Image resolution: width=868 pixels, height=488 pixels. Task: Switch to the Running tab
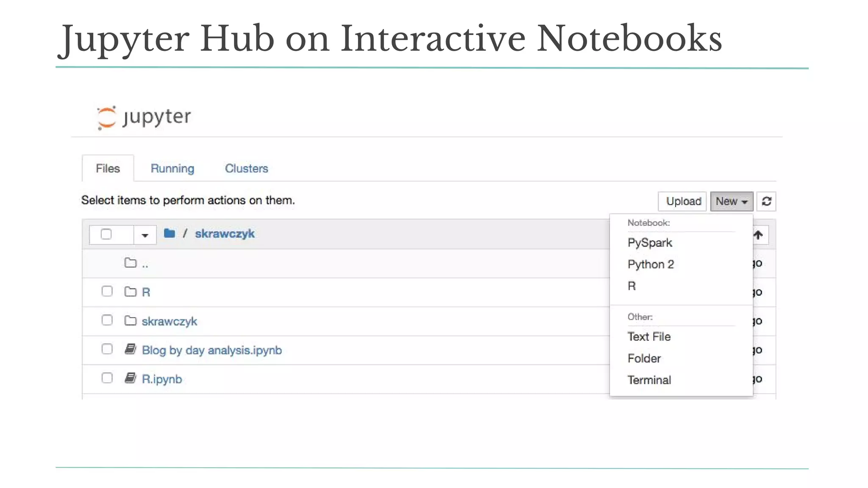click(x=172, y=168)
